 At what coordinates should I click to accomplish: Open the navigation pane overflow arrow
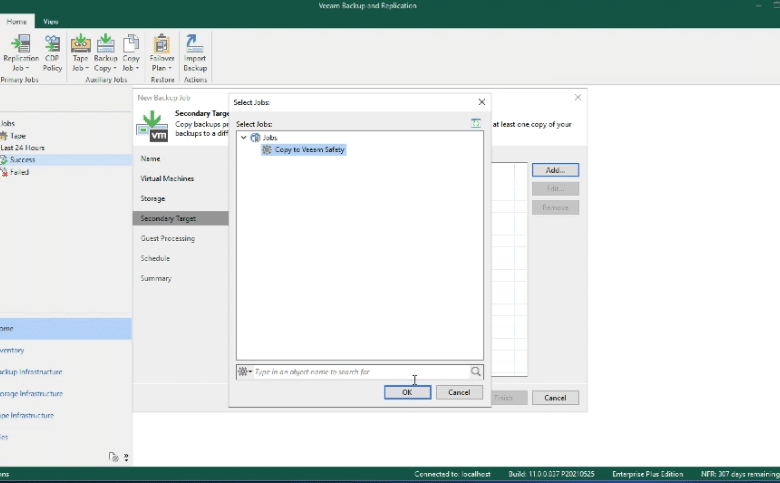tap(126, 457)
